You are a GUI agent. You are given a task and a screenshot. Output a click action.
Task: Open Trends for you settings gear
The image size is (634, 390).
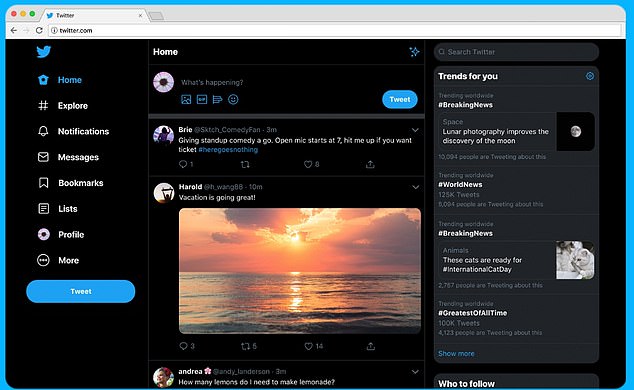coord(590,76)
